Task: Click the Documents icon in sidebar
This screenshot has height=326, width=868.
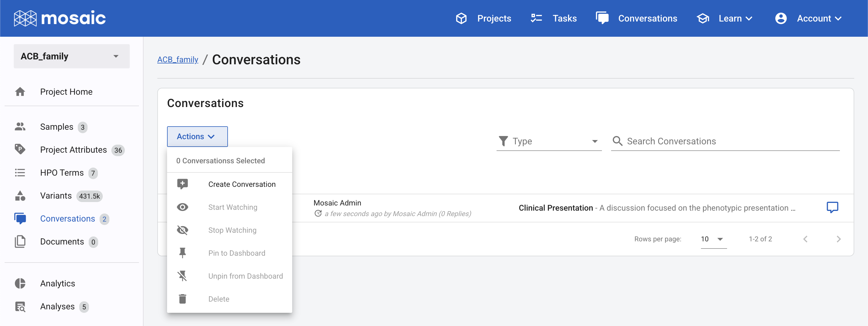Action: coord(20,241)
